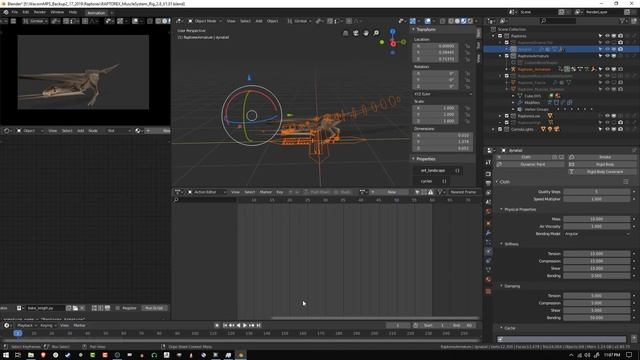Open the Gimbal orientation dropdown in the viewport header

click(300, 21)
